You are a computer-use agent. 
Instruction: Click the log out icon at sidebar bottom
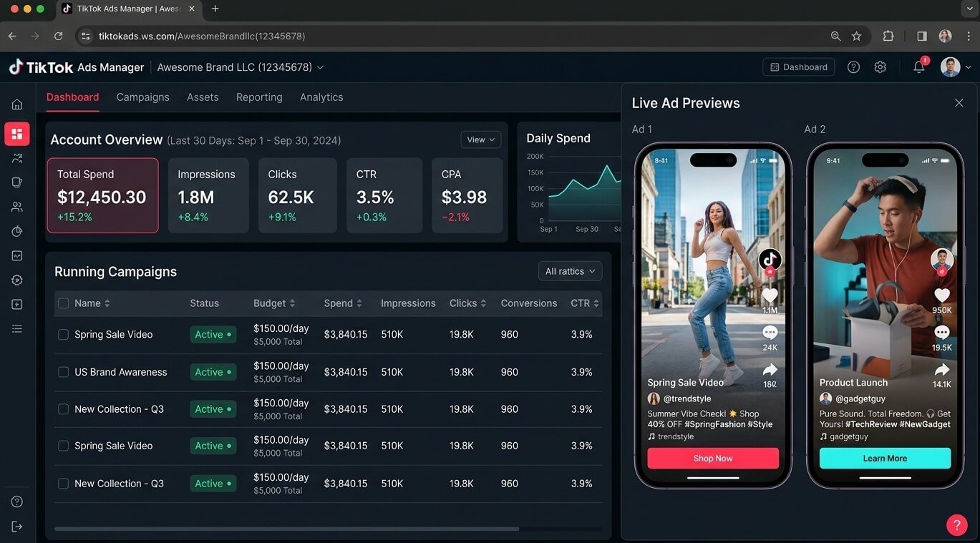[17, 527]
